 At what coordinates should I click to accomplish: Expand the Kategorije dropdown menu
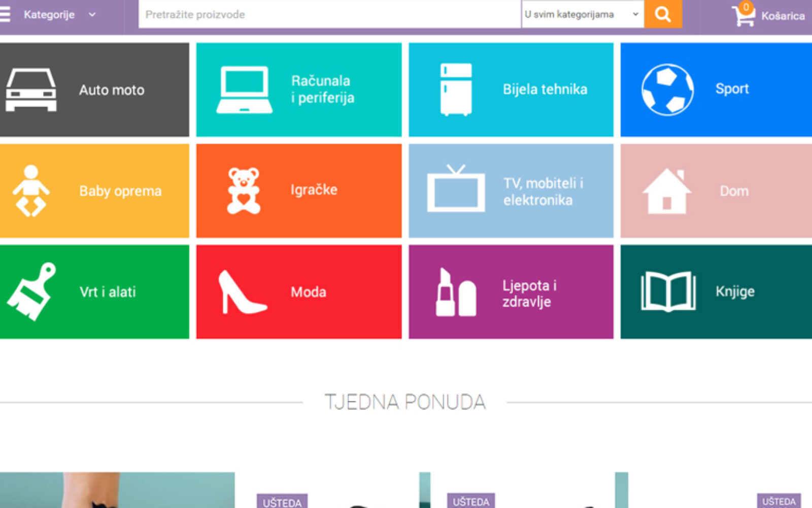(x=59, y=15)
